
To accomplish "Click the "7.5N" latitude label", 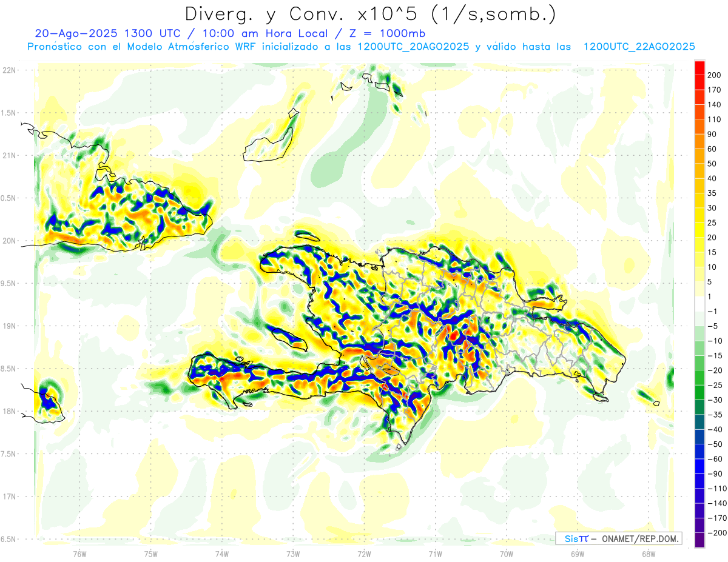I will [x=9, y=454].
